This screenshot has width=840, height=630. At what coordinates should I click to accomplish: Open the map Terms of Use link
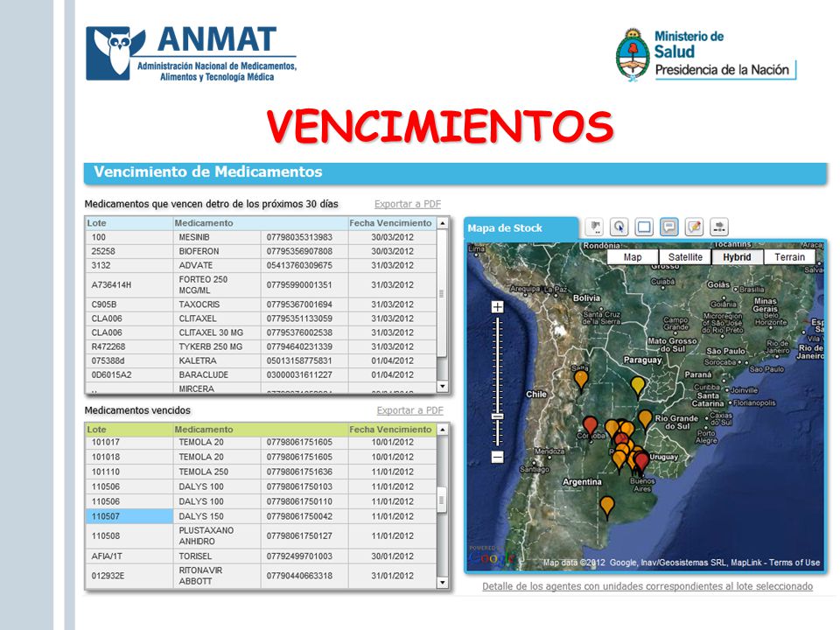pyautogui.click(x=794, y=563)
